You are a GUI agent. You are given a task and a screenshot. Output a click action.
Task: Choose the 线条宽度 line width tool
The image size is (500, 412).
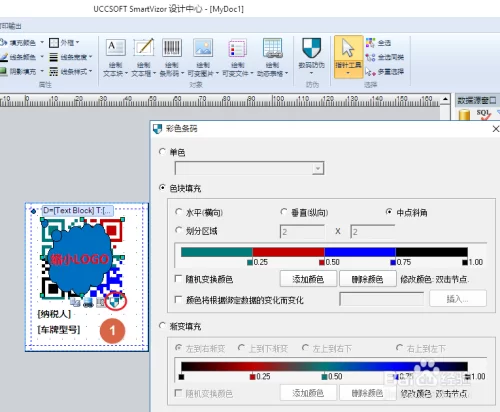click(x=70, y=57)
